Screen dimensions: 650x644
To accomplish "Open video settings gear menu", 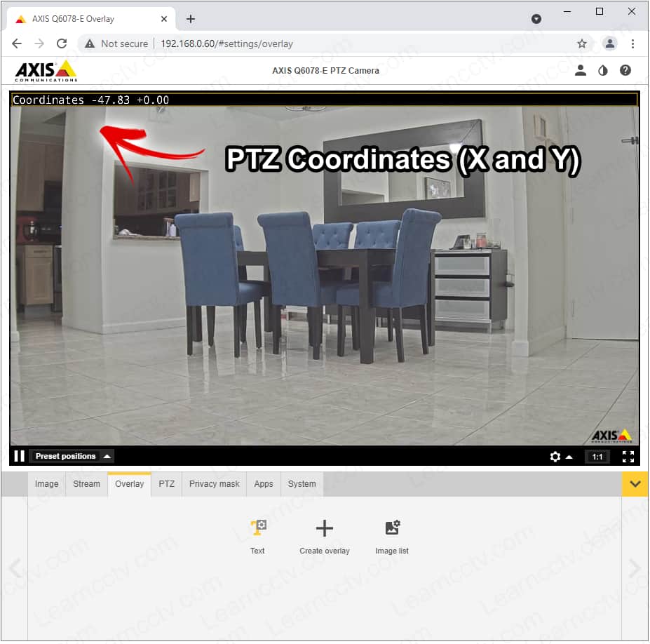I will pos(555,457).
